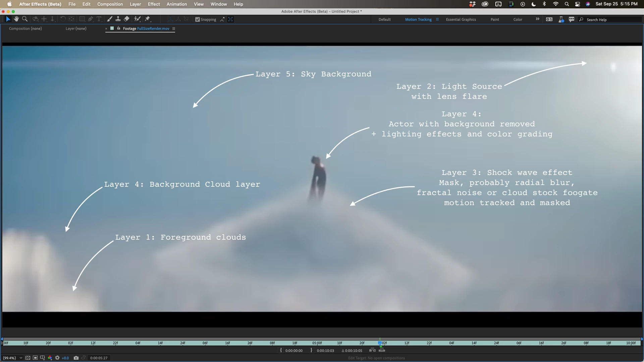Toggle the footage panel lock icon
The image size is (644, 362).
point(119,28)
